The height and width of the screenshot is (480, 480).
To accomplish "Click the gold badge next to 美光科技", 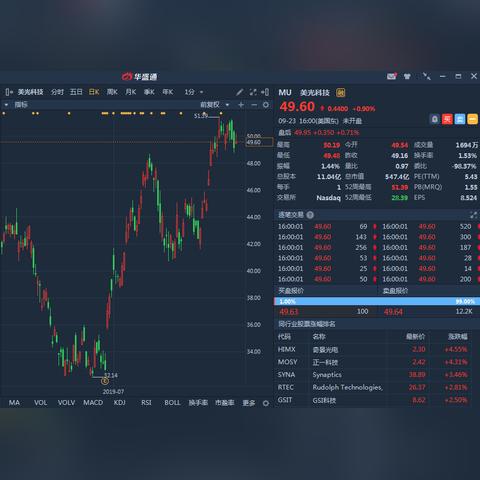I will (341, 93).
